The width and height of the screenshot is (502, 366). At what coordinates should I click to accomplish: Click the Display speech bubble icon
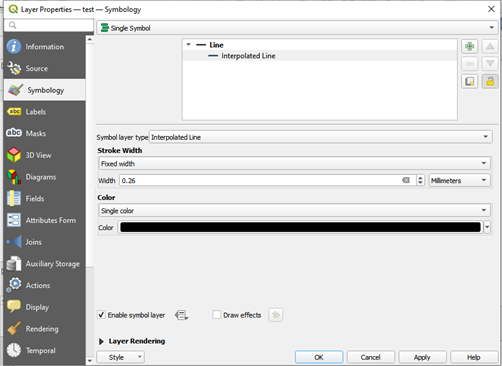[14, 307]
